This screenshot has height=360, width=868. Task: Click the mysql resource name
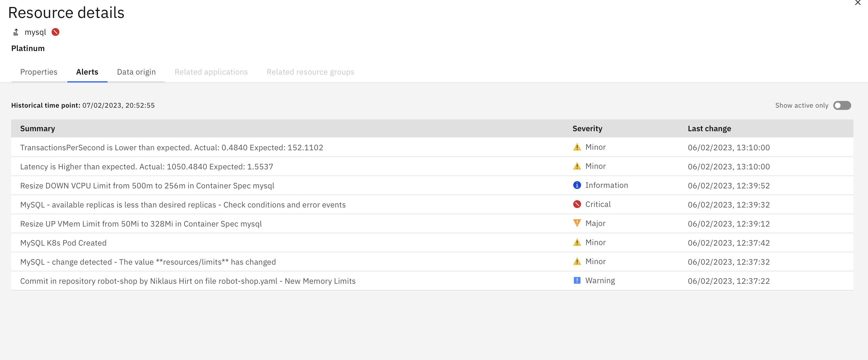coord(35,32)
